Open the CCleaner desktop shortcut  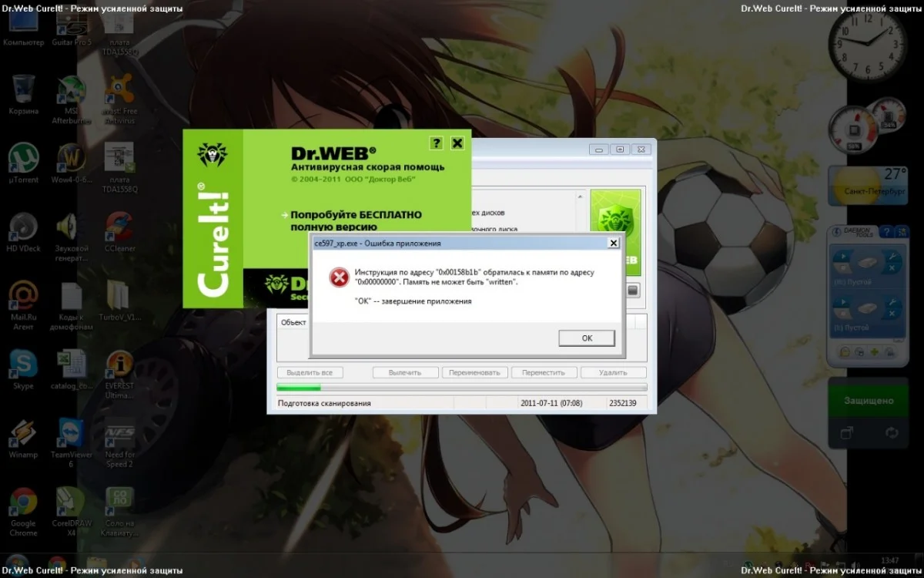click(119, 232)
